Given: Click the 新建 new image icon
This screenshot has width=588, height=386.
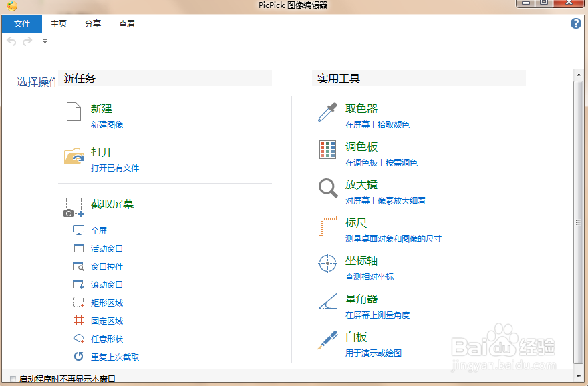Looking at the screenshot, I should tap(73, 110).
